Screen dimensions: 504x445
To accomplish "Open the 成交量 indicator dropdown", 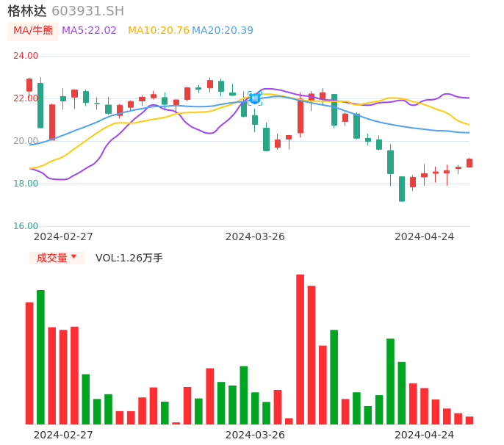I will tap(52, 258).
